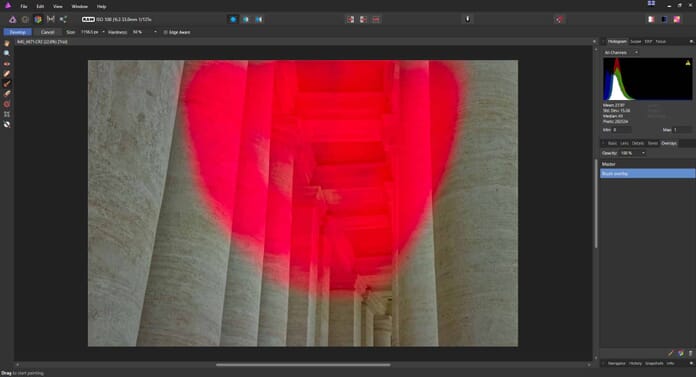696x377 pixels.
Task: Open the Hardness dropdown arrow
Action: click(x=155, y=32)
